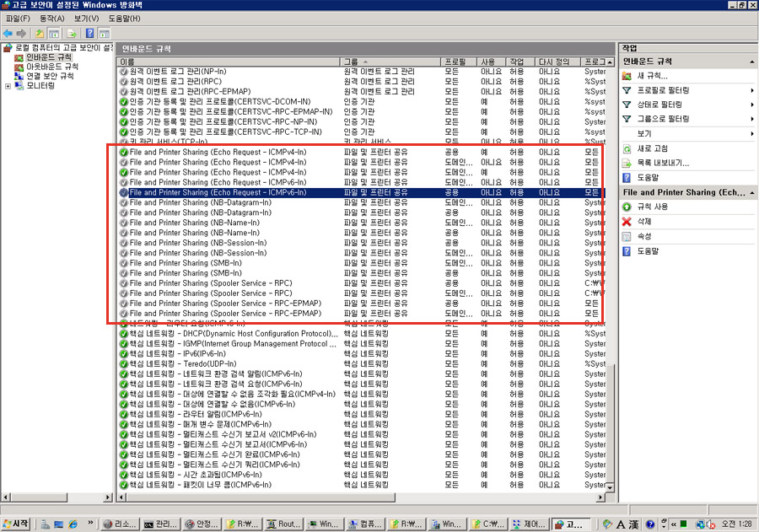The image size is (759, 532).
Task: Click 규칙 사용 to enable the selected rule
Action: [652, 207]
